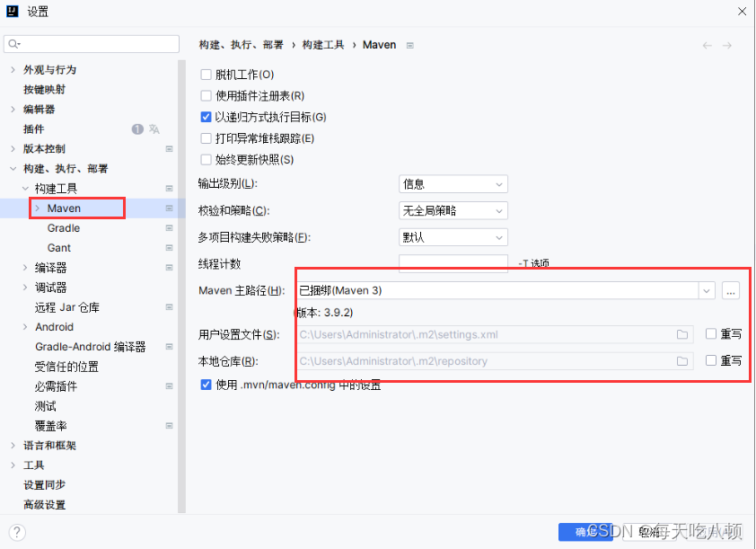
Task: Check 重写 for 本地仓库
Action: [711, 360]
